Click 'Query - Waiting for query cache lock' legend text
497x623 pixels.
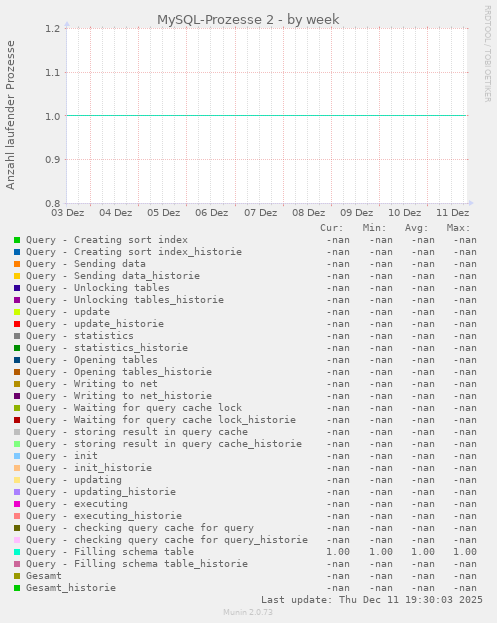[134, 408]
